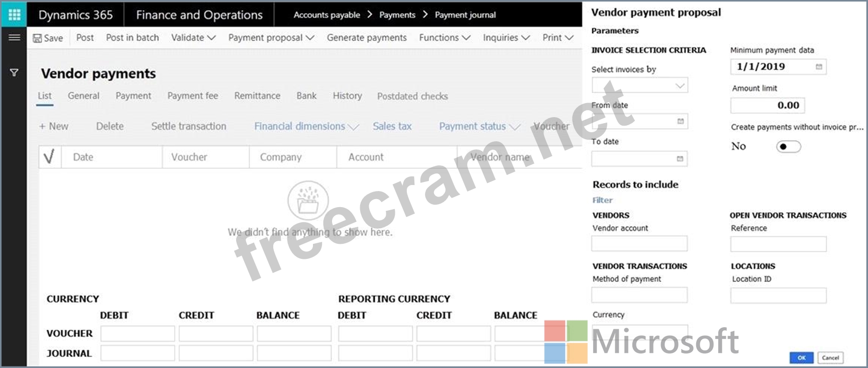Screen dimensions: 868x368
Task: Click the Filter link under Records to include
Action: tap(602, 200)
